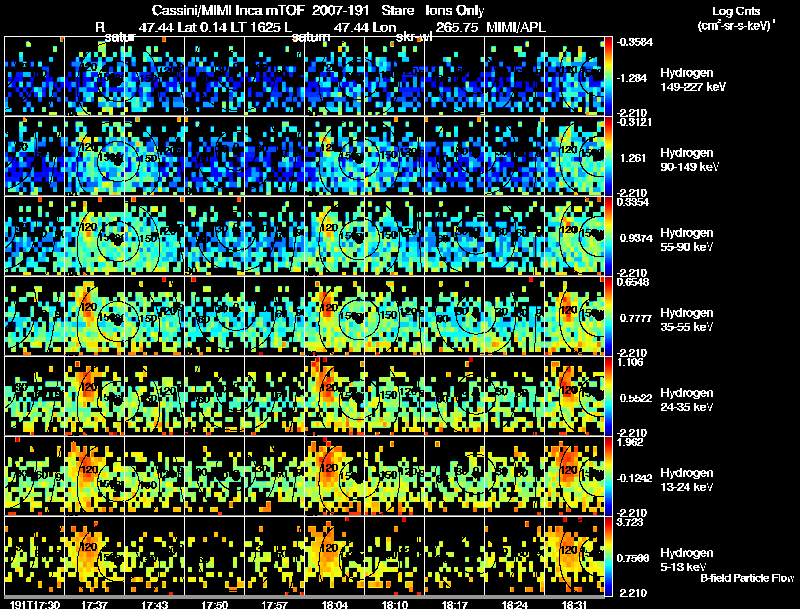Click the 'Ions Only' text in the title
800x609 pixels.
tap(455, 10)
